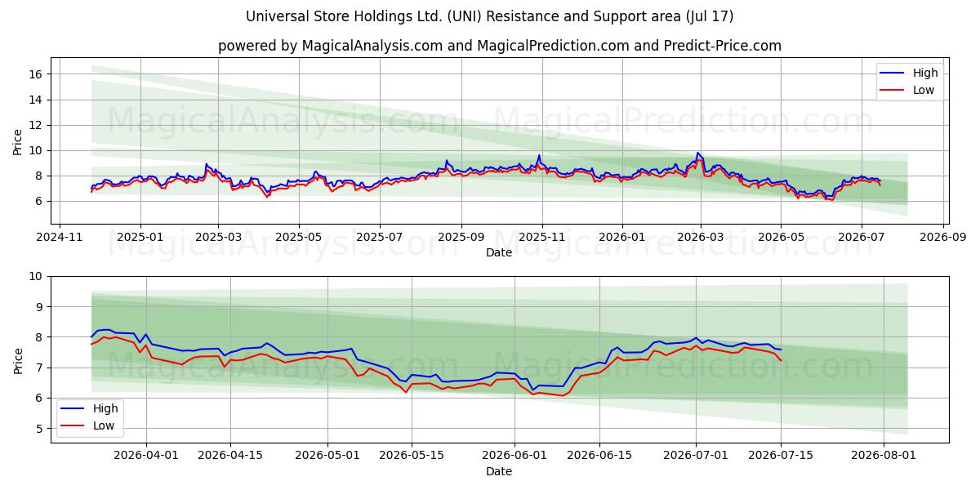The width and height of the screenshot is (980, 490).
Task: Click the '2025-11' tick label
Action: point(541,236)
